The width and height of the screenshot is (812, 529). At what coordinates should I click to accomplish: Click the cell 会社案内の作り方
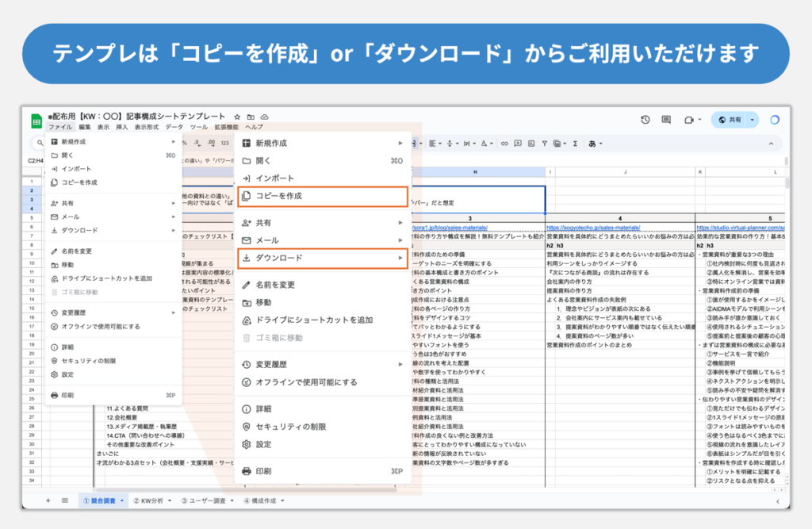click(569, 282)
